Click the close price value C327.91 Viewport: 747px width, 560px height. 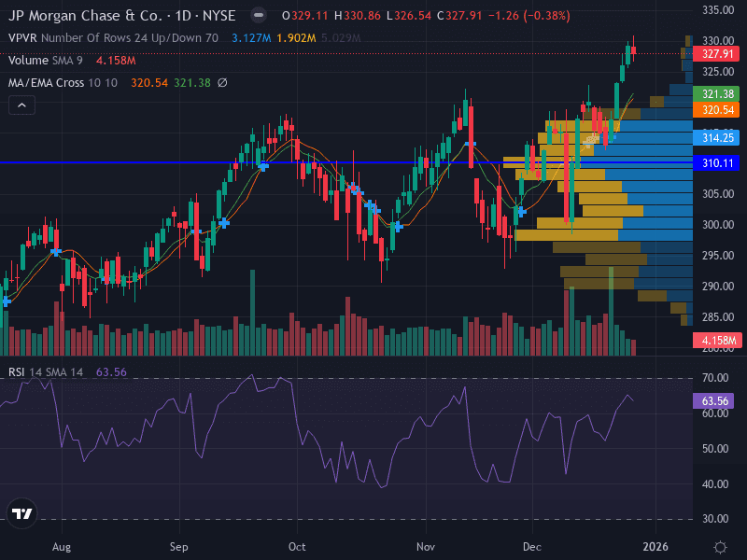(459, 16)
